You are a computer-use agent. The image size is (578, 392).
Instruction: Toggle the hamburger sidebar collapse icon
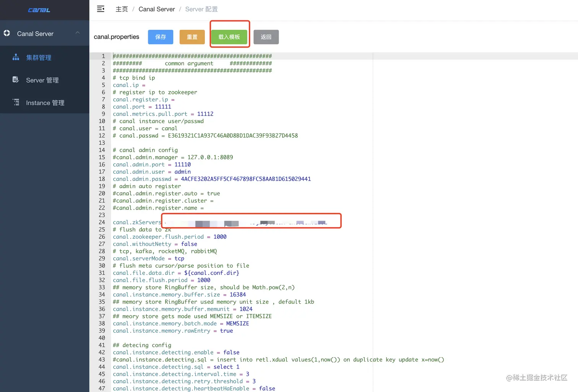[101, 9]
